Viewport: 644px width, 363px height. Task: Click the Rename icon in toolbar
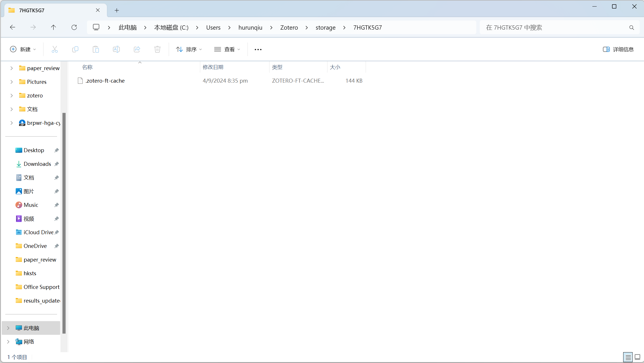pyautogui.click(x=116, y=50)
